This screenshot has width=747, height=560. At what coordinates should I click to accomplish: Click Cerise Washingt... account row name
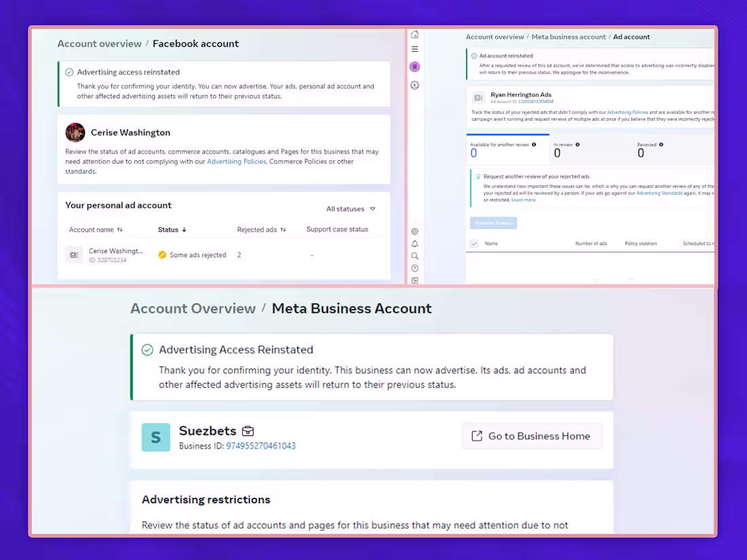[x=115, y=251]
